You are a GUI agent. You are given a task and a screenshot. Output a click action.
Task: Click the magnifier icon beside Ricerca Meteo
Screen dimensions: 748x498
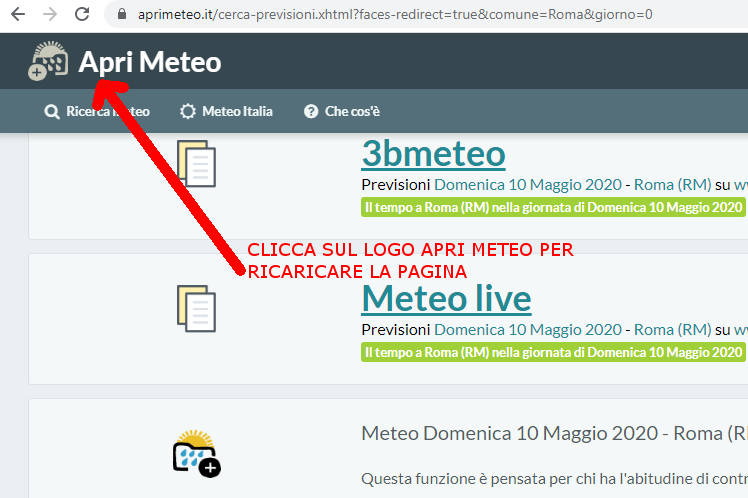pos(52,112)
